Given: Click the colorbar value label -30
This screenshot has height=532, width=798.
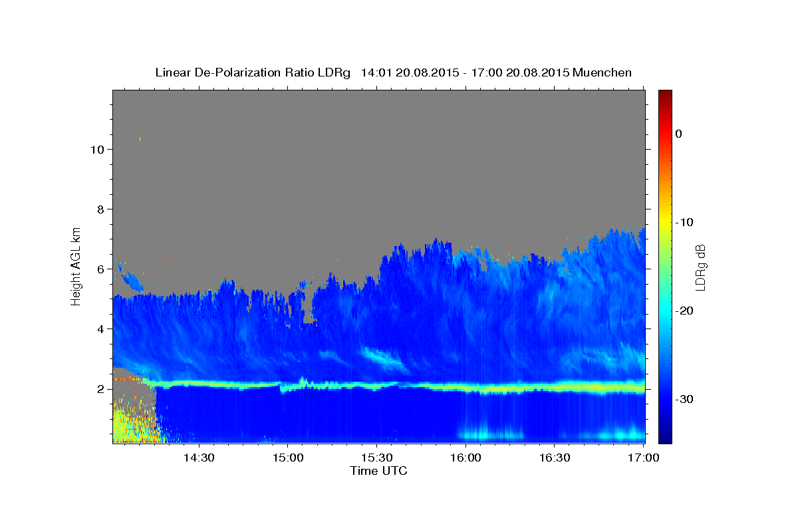Looking at the screenshot, I should pos(684,399).
